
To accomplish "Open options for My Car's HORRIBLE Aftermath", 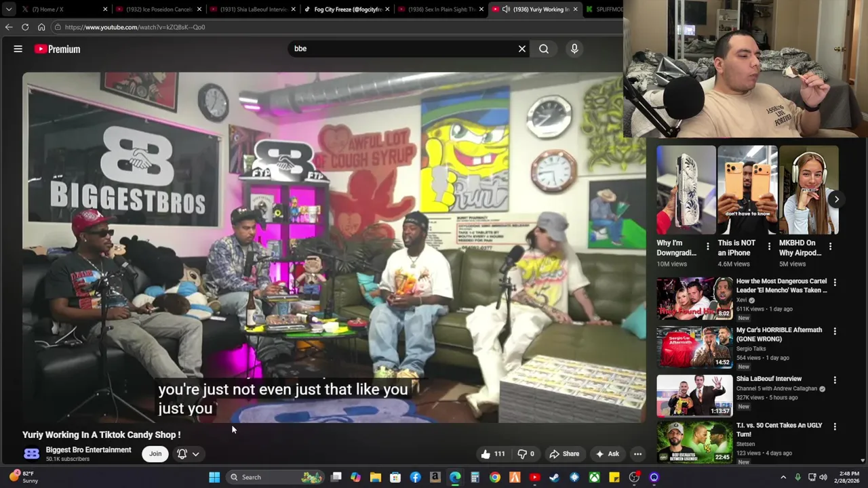I will [835, 331].
